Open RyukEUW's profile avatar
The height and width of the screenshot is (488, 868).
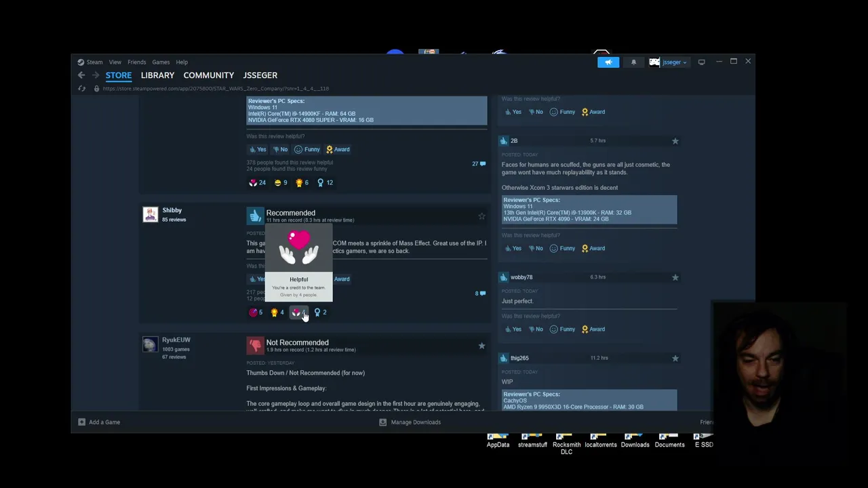(151, 344)
